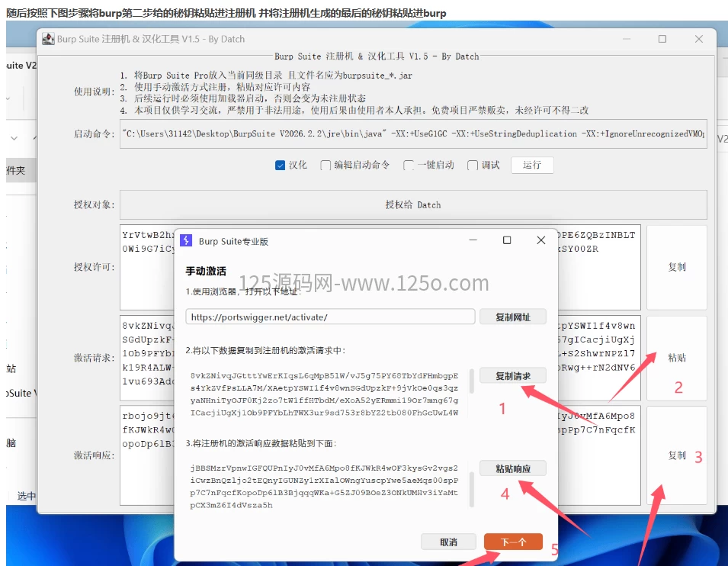This screenshot has height=566, width=728.
Task: Maximize the Burp Suite 注册机 window
Action: click(662, 39)
